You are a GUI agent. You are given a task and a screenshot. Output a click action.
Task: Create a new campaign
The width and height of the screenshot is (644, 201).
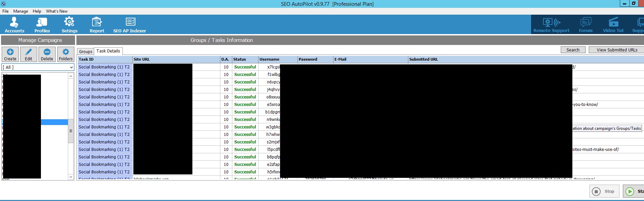point(10,55)
